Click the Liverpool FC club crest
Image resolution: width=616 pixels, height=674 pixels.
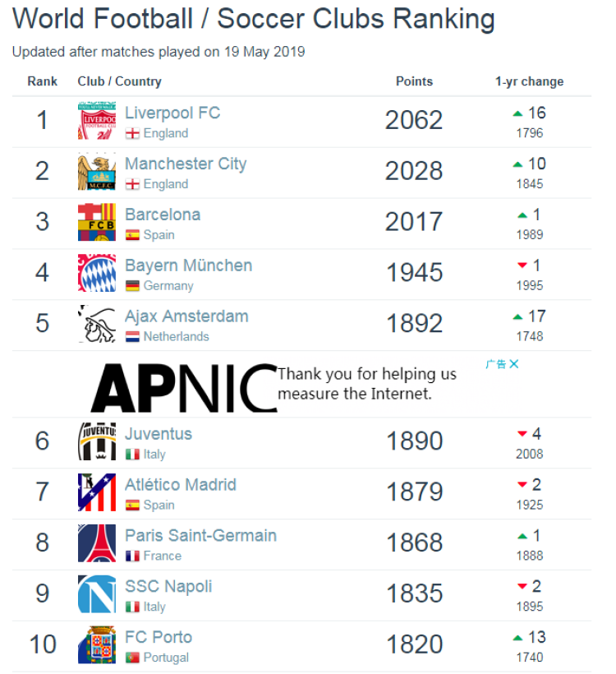coord(97,120)
